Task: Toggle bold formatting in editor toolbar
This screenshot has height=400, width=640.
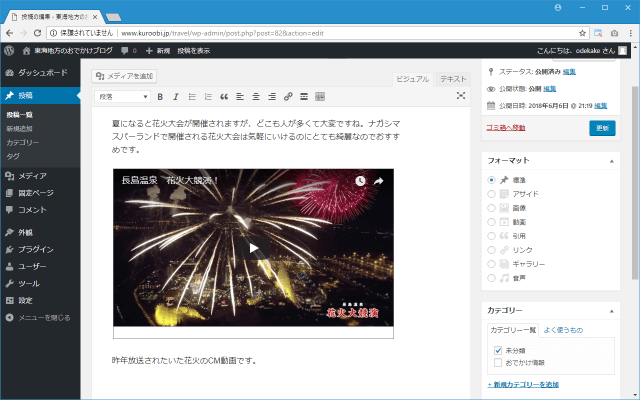Action: pyautogui.click(x=161, y=97)
